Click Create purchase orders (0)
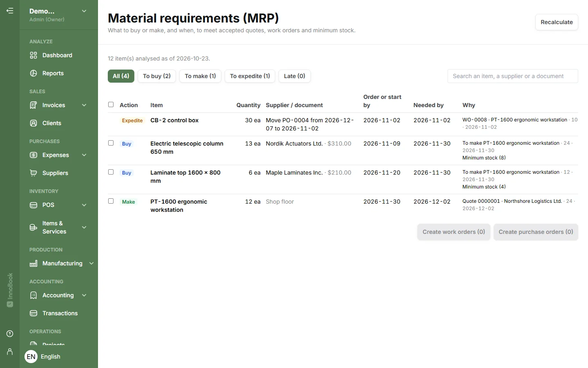 [536, 232]
